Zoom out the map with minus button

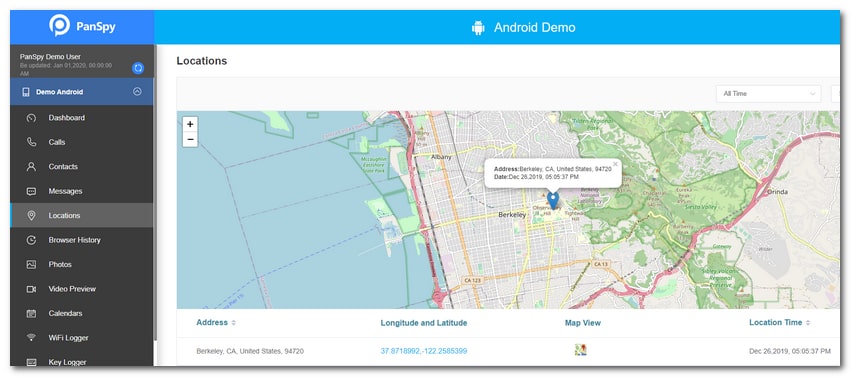coord(190,139)
